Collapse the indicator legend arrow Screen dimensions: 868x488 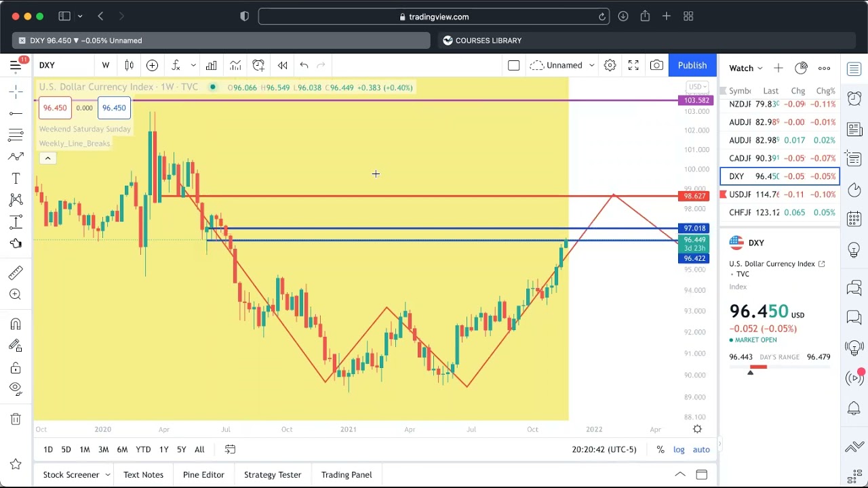pyautogui.click(x=47, y=158)
